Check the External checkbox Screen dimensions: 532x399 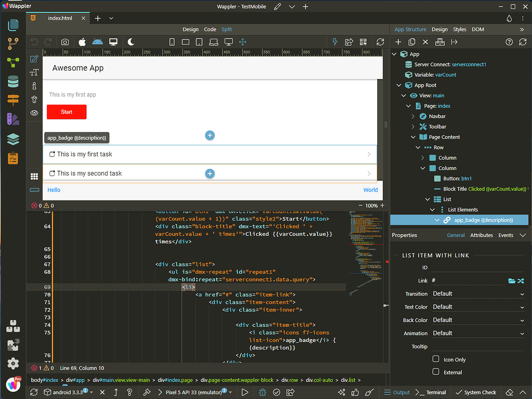click(x=436, y=371)
